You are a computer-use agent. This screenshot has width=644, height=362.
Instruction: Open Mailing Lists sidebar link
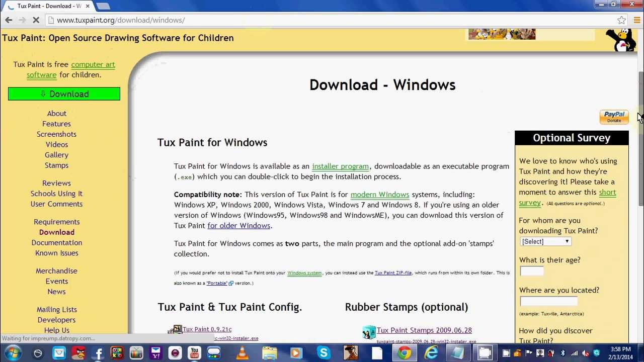[56, 310]
